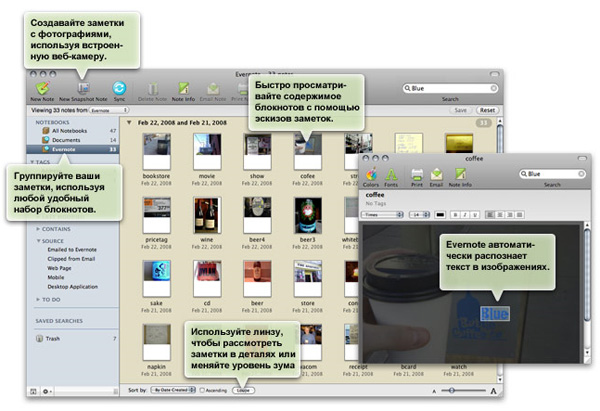This screenshot has height=411, width=600.
Task: Click the Email Note envelope icon
Action: point(213,89)
